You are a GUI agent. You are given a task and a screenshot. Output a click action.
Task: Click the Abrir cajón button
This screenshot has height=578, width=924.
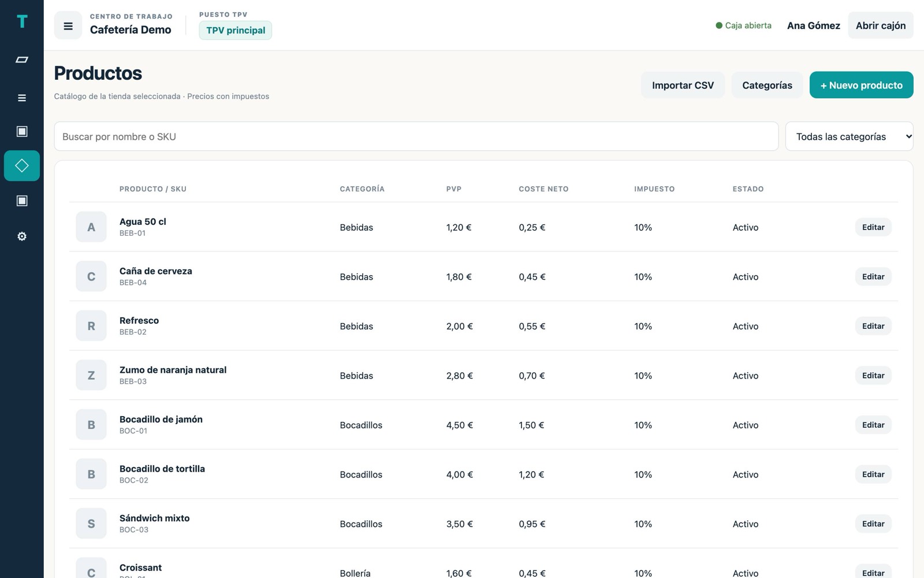[x=880, y=25]
